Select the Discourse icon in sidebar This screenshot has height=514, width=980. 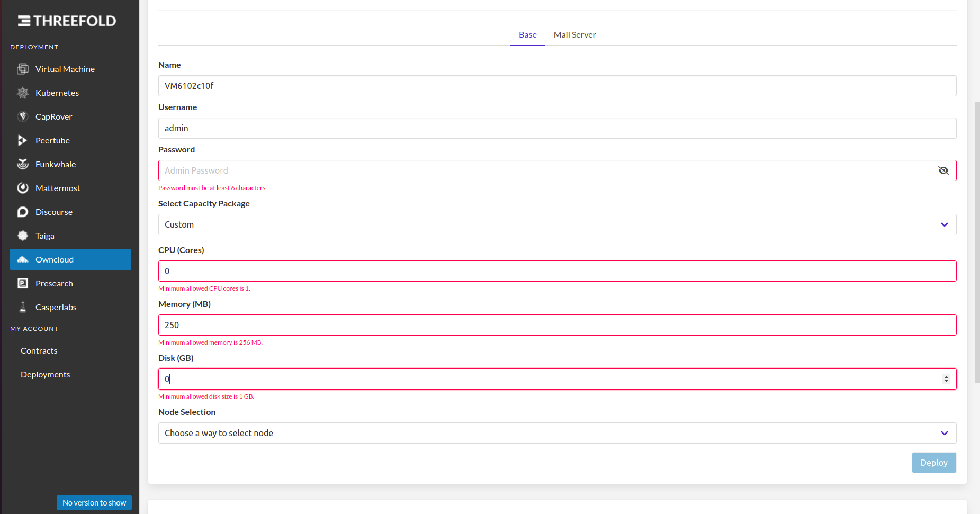pos(23,212)
